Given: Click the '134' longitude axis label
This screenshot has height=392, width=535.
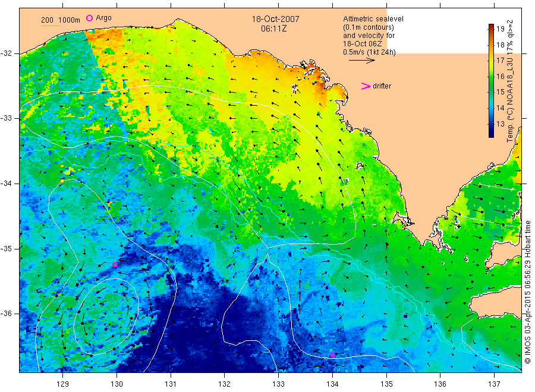Looking at the screenshot, I should pos(332,384).
